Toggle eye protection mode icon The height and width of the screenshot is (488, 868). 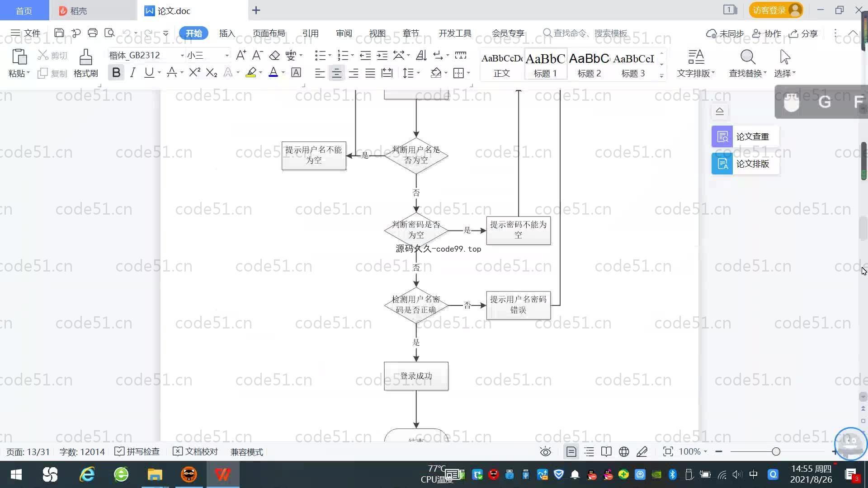click(x=546, y=451)
